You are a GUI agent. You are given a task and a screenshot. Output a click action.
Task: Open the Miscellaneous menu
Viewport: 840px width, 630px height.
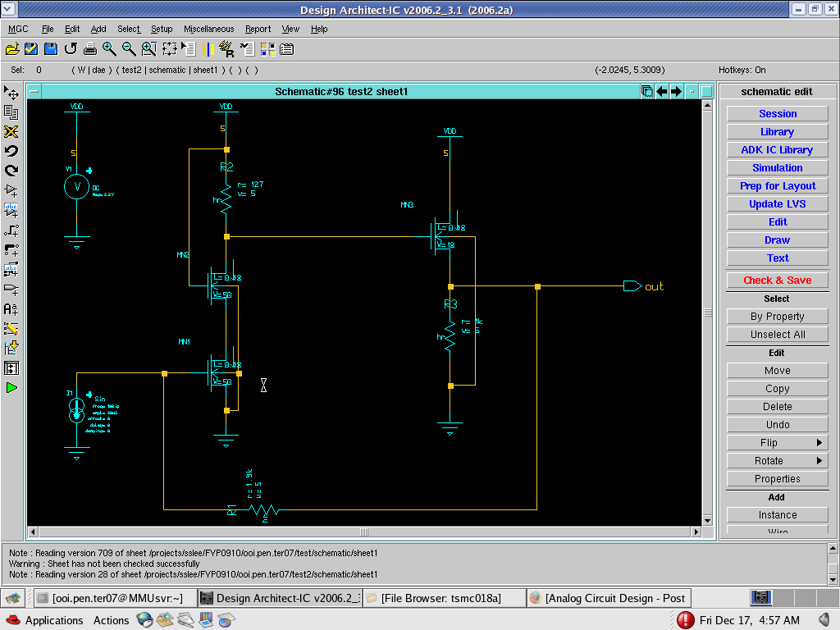(x=208, y=29)
